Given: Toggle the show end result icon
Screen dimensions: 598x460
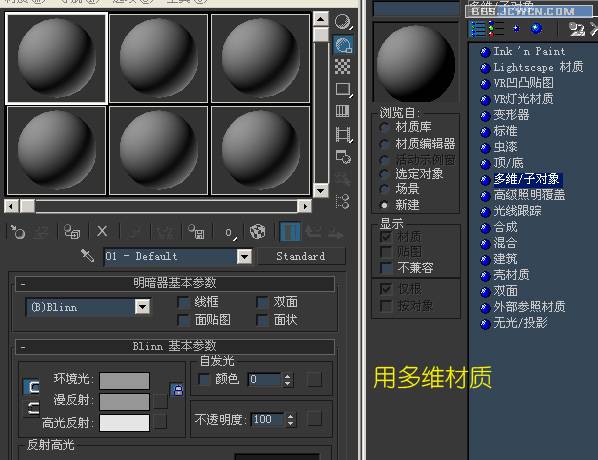Looking at the screenshot, I should pos(290,232).
